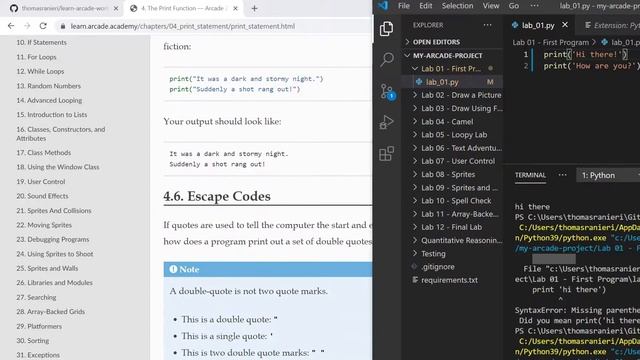Open chapter 11. For Loops link
The width and height of the screenshot is (640, 360).
(36, 57)
